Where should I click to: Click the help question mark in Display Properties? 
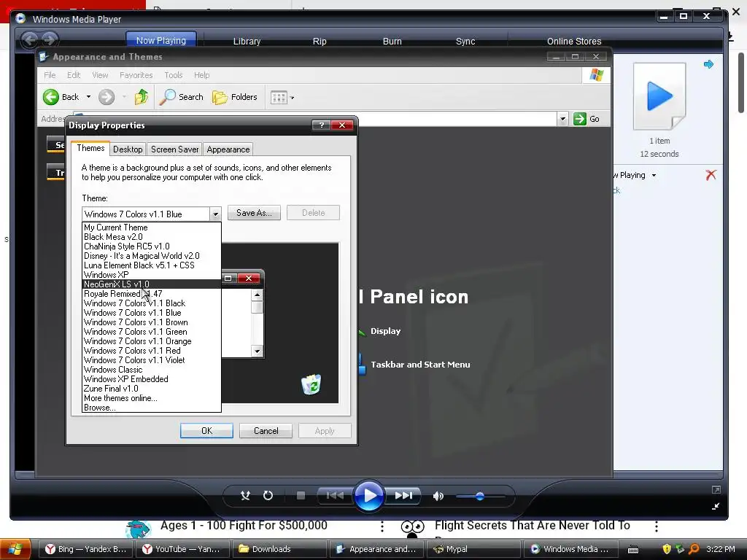tap(322, 125)
